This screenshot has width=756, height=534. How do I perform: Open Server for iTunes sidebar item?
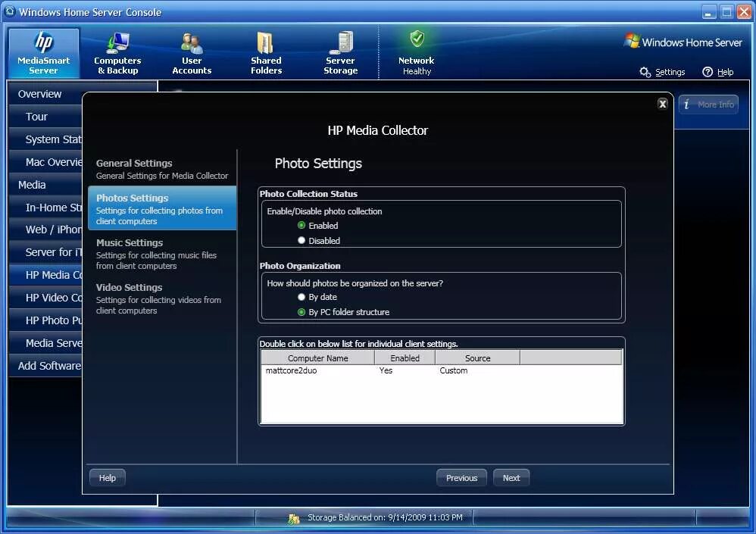click(45, 252)
